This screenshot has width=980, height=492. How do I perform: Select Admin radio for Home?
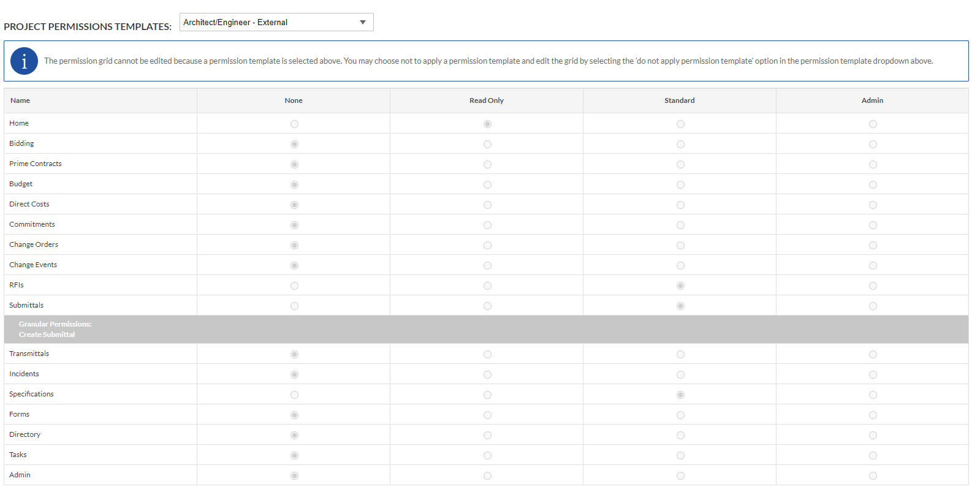(x=873, y=124)
